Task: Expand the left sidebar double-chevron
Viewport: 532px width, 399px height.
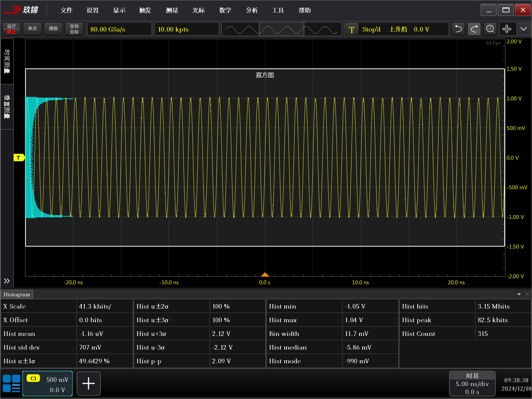Action: [7, 281]
